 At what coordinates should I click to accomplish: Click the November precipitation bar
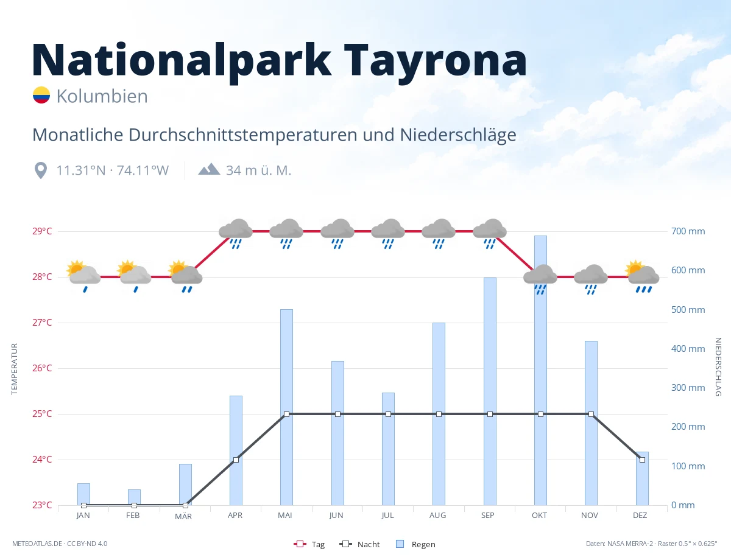click(591, 423)
